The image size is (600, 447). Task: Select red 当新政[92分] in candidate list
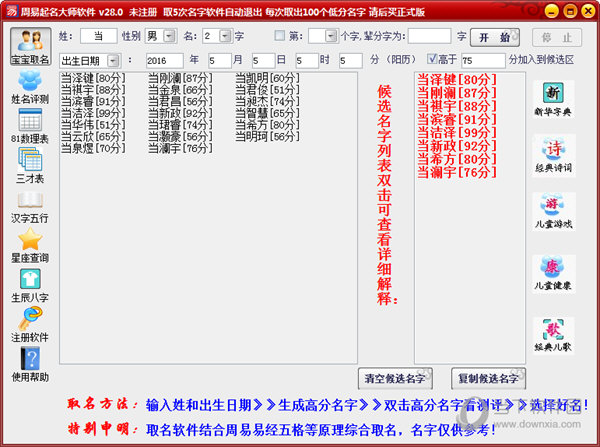point(457,146)
